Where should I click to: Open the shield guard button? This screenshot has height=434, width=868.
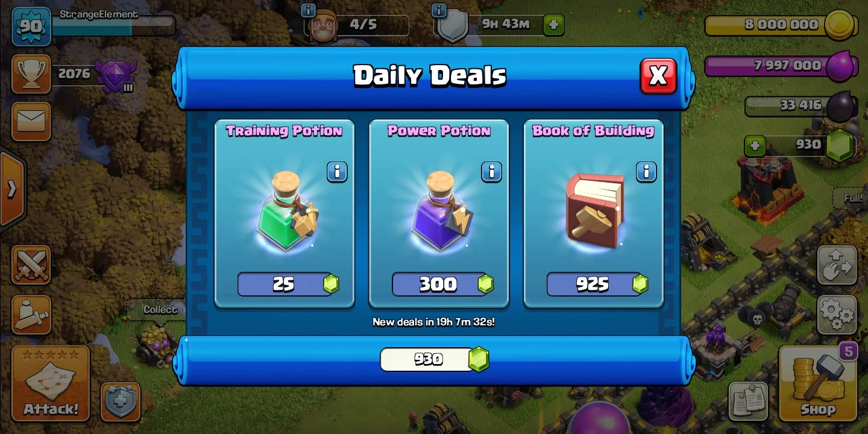121,401
